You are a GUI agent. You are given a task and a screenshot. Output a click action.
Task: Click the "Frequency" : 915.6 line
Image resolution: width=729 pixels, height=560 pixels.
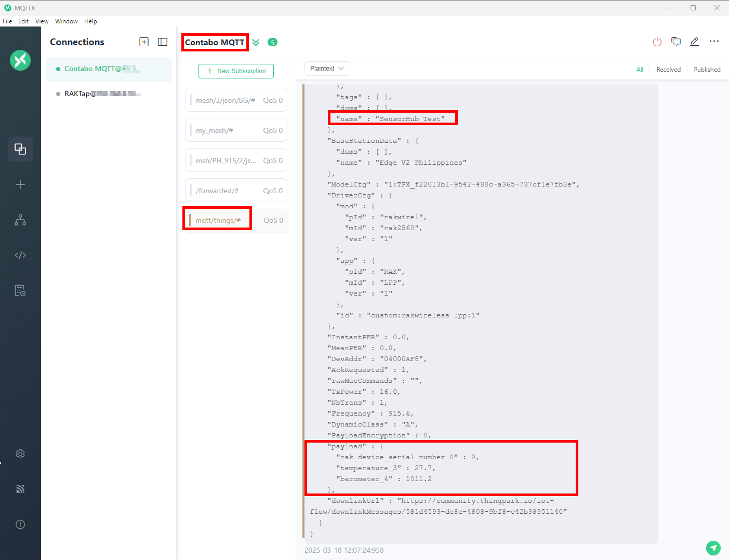click(x=370, y=414)
